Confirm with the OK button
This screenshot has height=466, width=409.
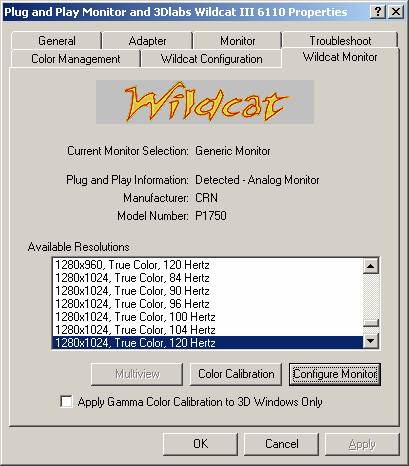coord(200,444)
